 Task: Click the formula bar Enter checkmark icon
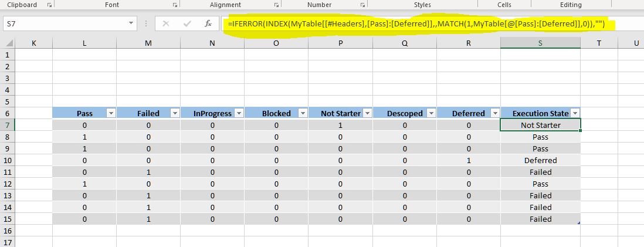pos(187,24)
